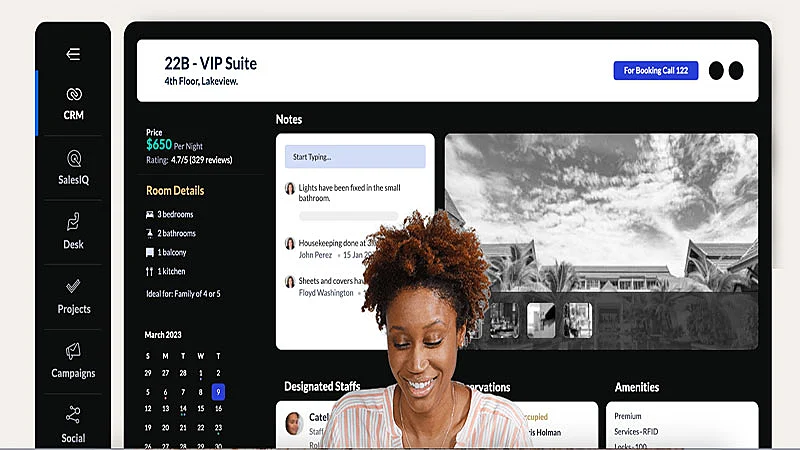Click the '$650' price value

(159, 144)
